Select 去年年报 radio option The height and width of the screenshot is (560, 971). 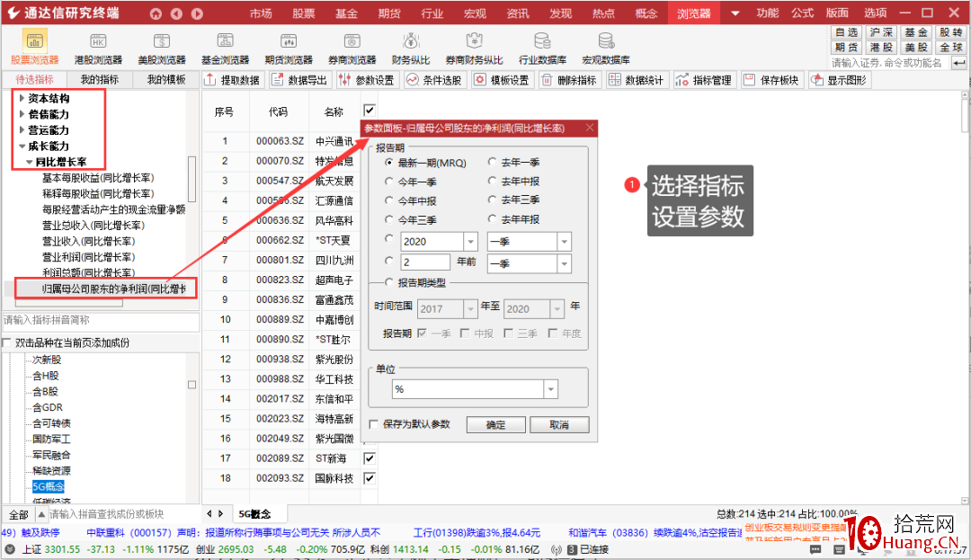(x=493, y=219)
